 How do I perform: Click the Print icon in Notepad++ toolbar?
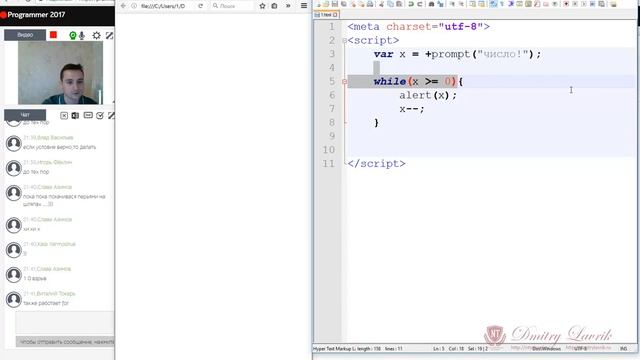[x=370, y=4]
